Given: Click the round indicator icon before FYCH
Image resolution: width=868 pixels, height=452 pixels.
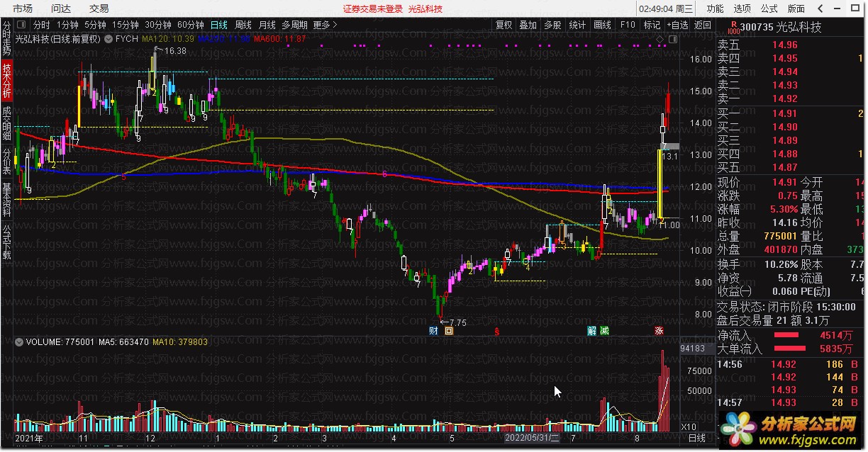Looking at the screenshot, I should 108,39.
